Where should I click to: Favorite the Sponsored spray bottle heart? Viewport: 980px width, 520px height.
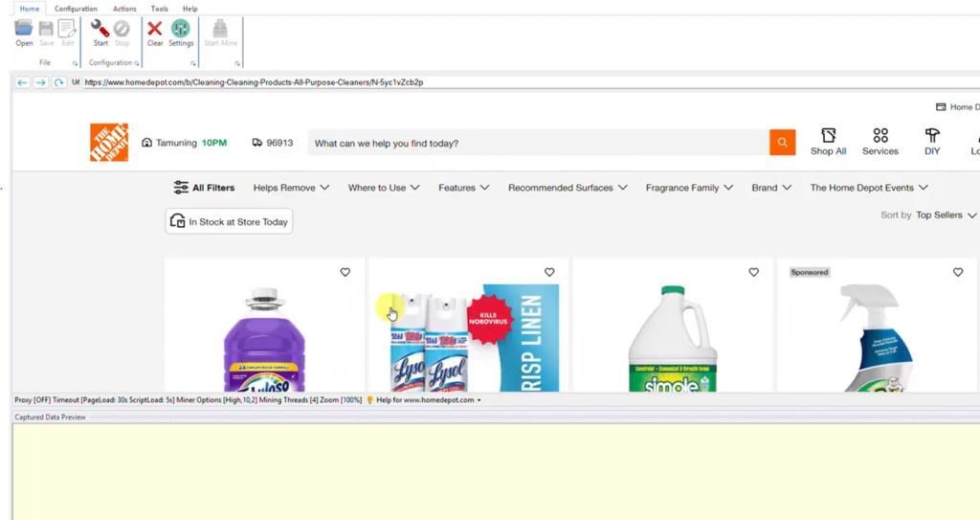tap(958, 272)
